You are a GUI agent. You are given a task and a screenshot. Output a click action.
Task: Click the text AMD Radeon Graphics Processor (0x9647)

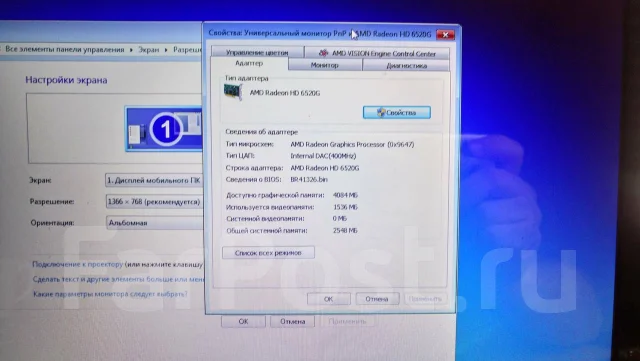(x=352, y=144)
